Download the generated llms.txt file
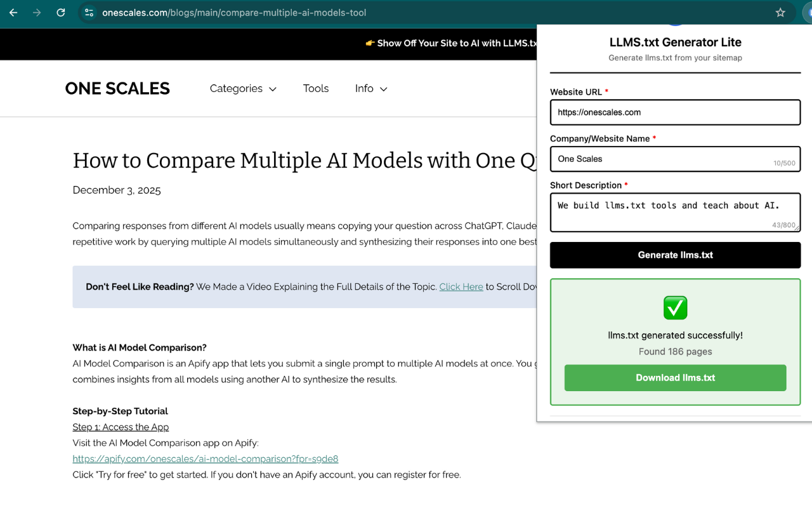The height and width of the screenshot is (508, 812). [675, 377]
